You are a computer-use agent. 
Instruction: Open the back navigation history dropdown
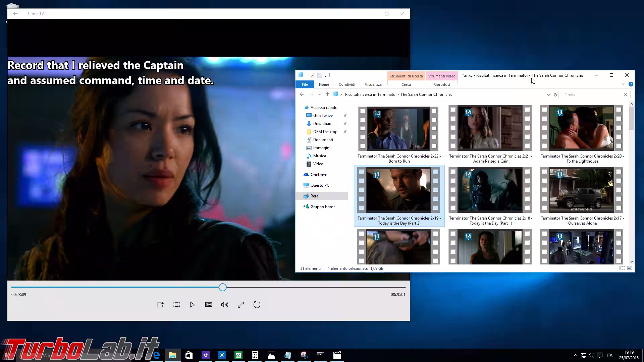pyautogui.click(x=320, y=95)
